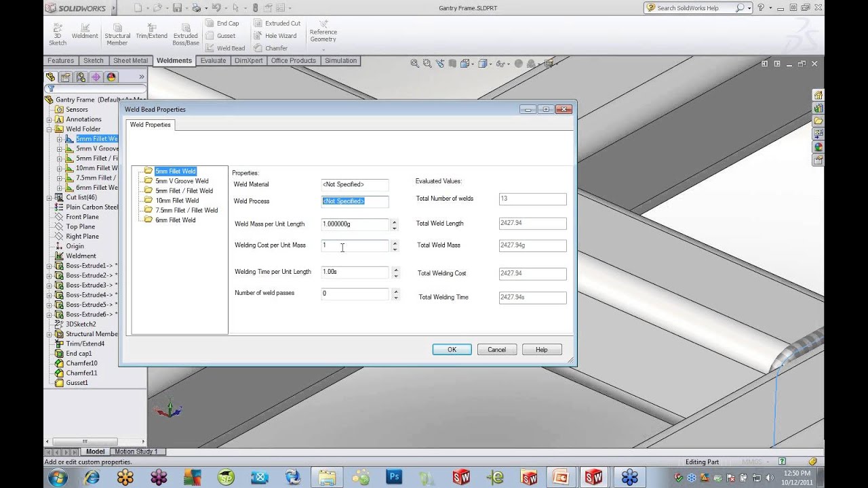Image resolution: width=868 pixels, height=488 pixels.
Task: Select the Chamfer tool
Action: click(x=271, y=48)
